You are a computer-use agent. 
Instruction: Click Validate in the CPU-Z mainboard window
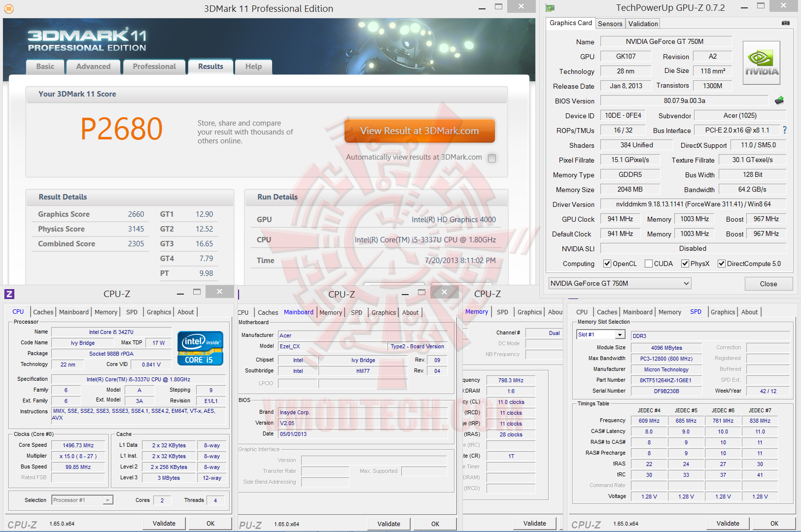pos(389,524)
